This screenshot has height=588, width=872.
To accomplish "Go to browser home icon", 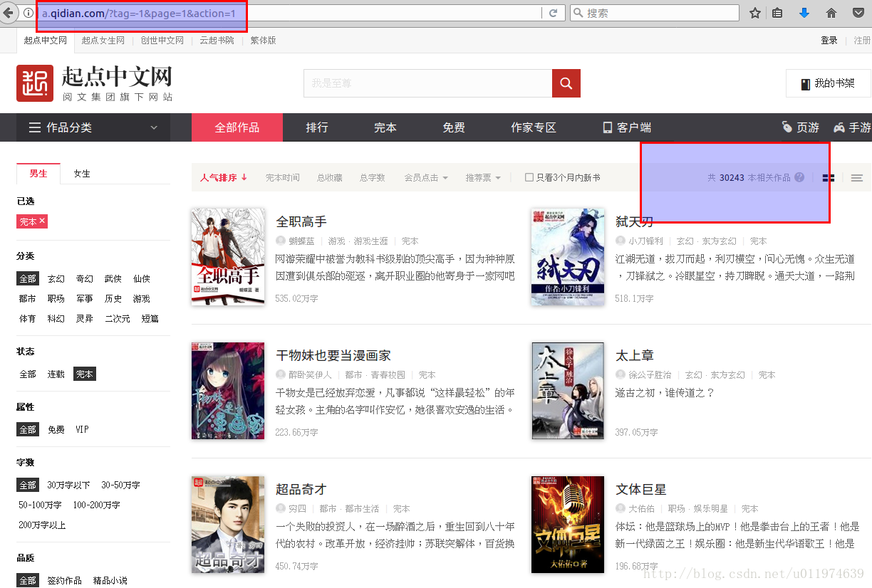I will (x=831, y=13).
